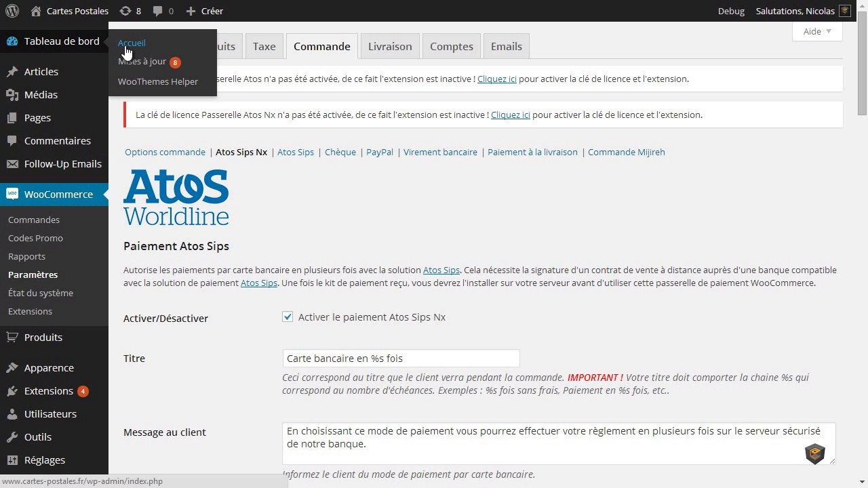
Task: Open the Chèque payment section
Action: pyautogui.click(x=340, y=152)
